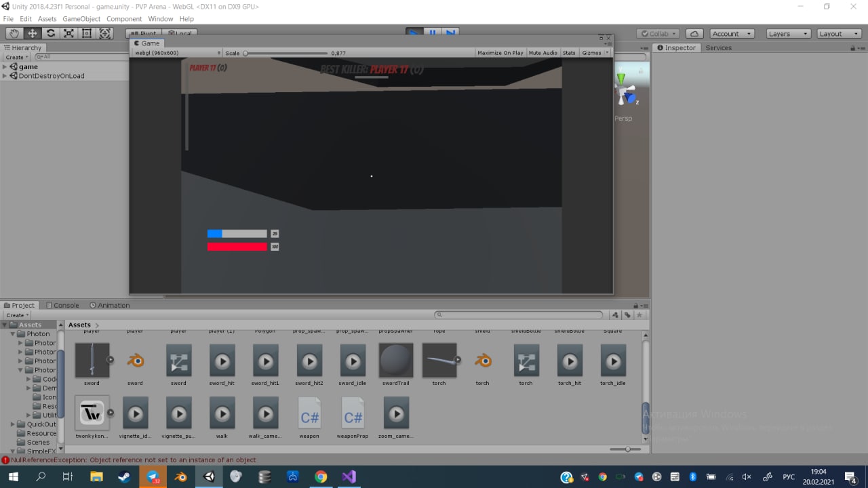Select the sword Blender file asset
Image resolution: width=868 pixels, height=488 pixels.
(135, 365)
